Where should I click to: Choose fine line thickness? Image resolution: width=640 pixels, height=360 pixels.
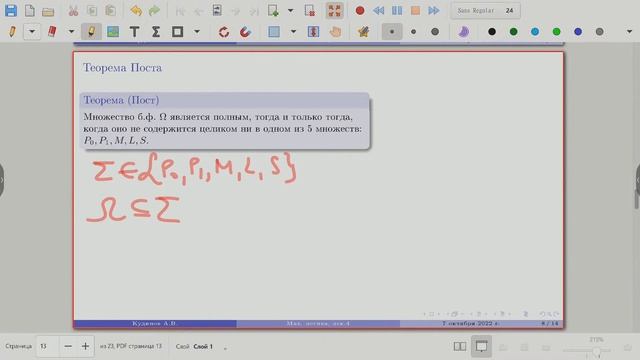pyautogui.click(x=392, y=32)
